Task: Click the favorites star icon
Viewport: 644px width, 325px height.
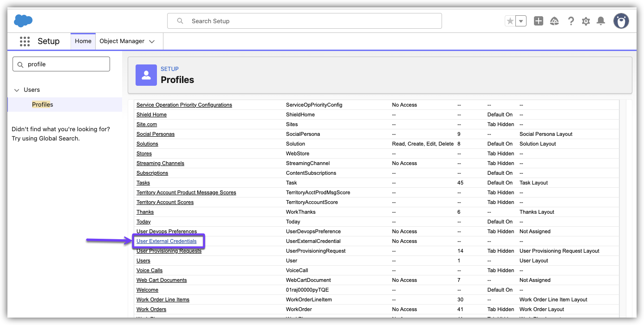Action: pos(510,21)
